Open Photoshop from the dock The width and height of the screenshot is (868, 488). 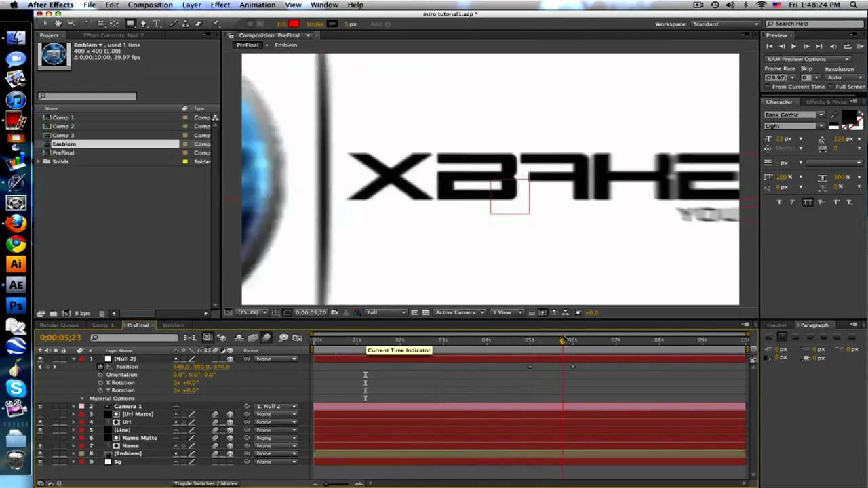coord(16,305)
